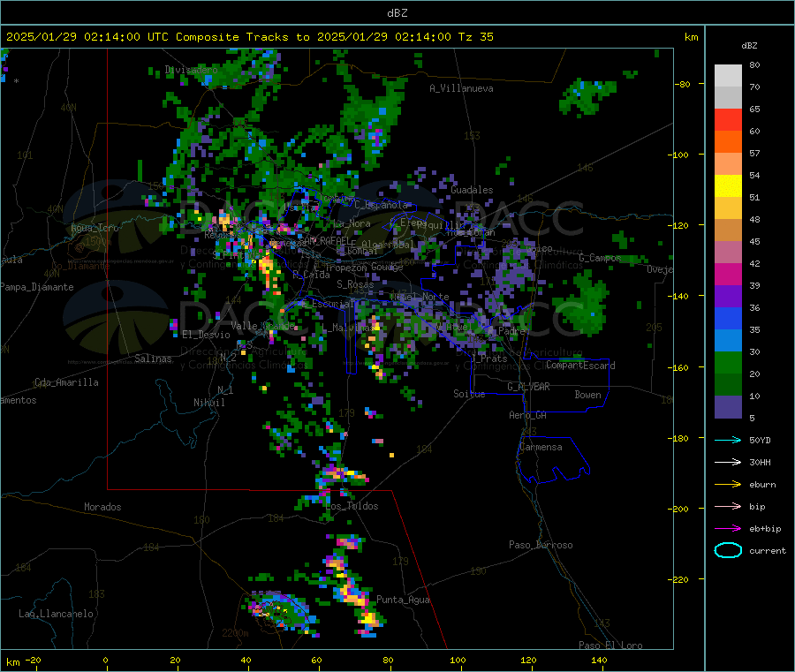795x672 pixels.
Task: Click the cyan 50YD track arrow in legend
Action: 728,440
